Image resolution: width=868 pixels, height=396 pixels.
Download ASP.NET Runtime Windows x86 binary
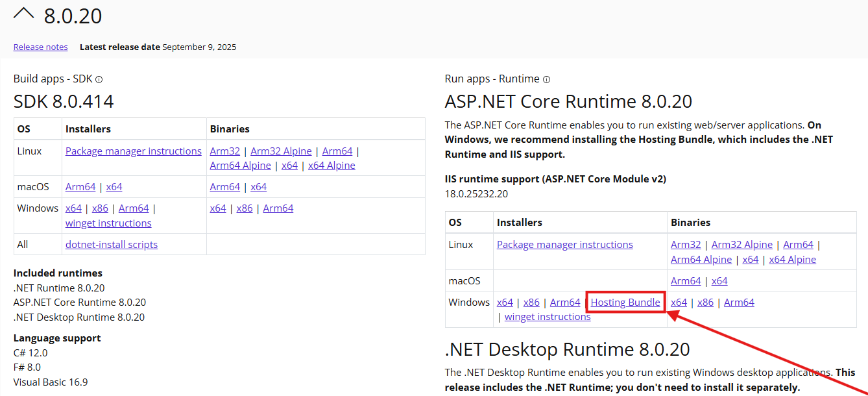705,302
